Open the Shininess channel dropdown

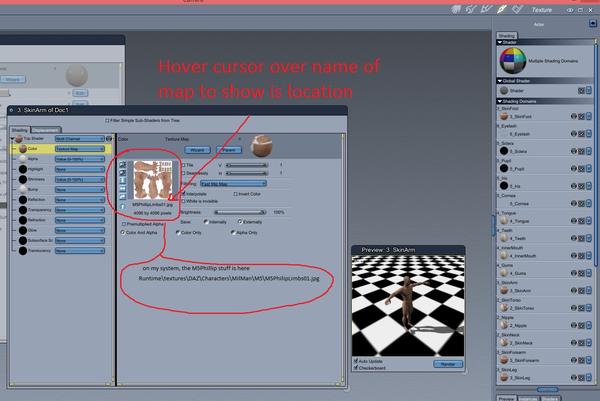[x=80, y=179]
